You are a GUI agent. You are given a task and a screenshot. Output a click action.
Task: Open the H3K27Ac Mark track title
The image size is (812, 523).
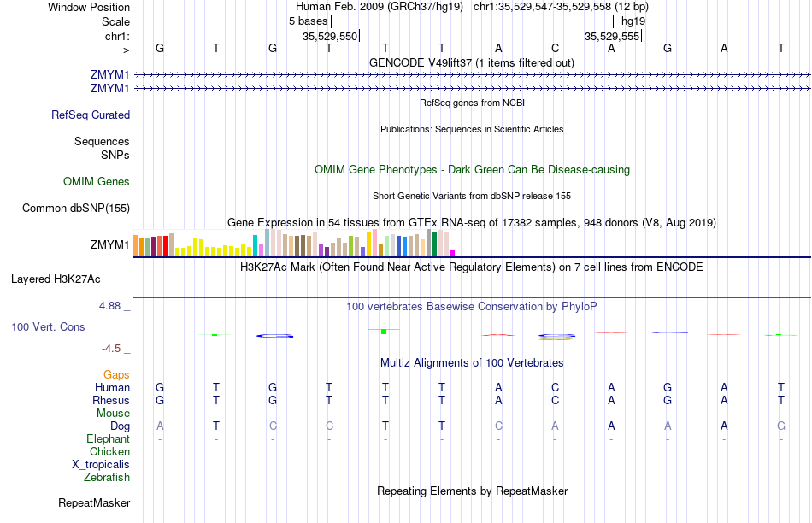pyautogui.click(x=472, y=267)
